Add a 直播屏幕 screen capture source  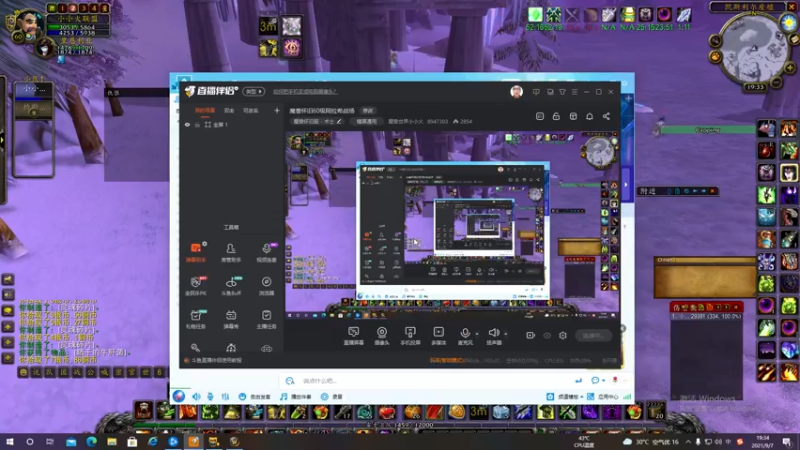(353, 336)
